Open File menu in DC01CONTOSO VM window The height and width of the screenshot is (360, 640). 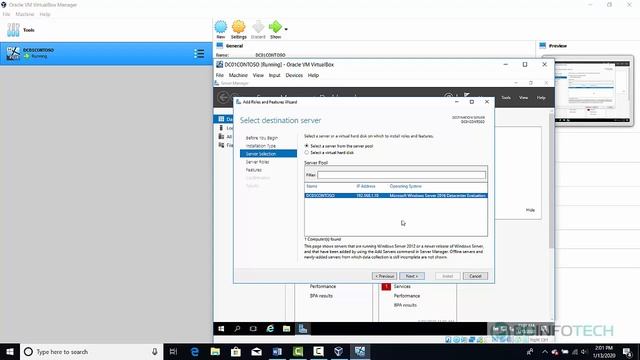(220, 76)
